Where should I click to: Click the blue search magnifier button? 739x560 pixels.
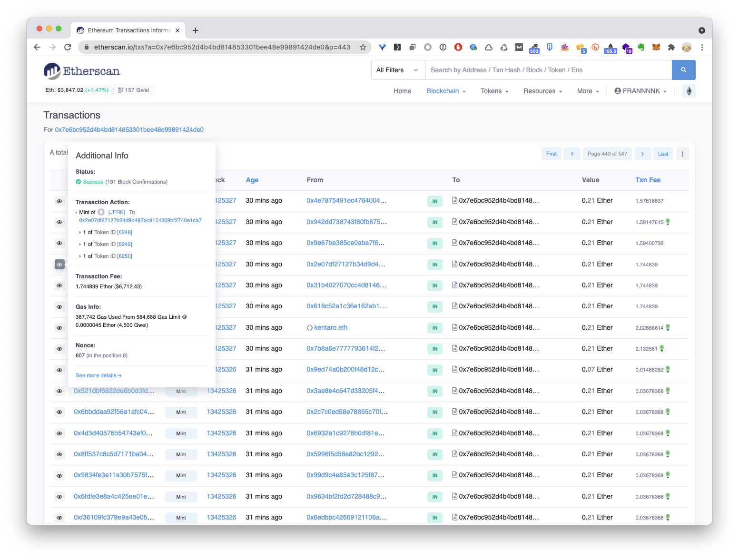(683, 70)
